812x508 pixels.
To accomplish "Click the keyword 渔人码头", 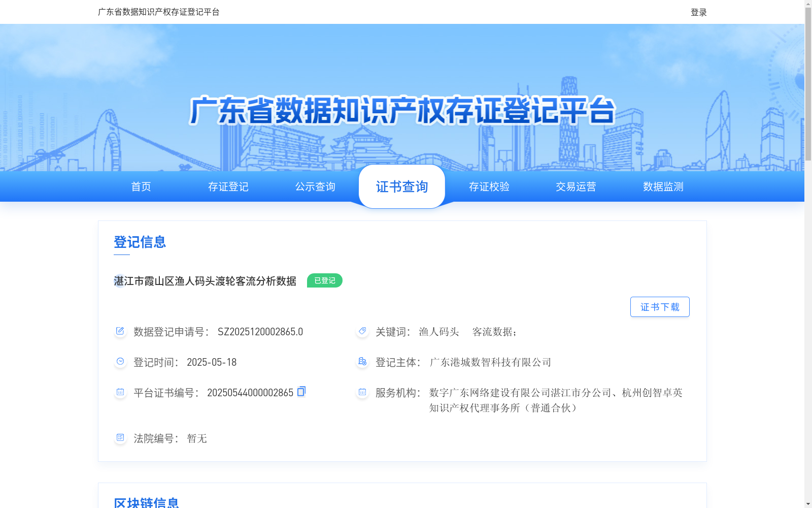I will coord(439,332).
